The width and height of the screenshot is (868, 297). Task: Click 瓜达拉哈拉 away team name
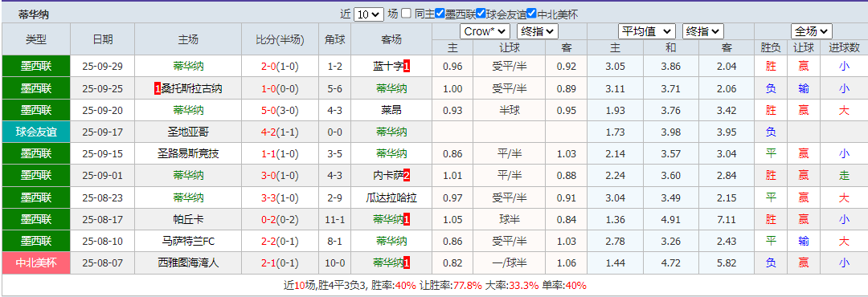pyautogui.click(x=391, y=197)
